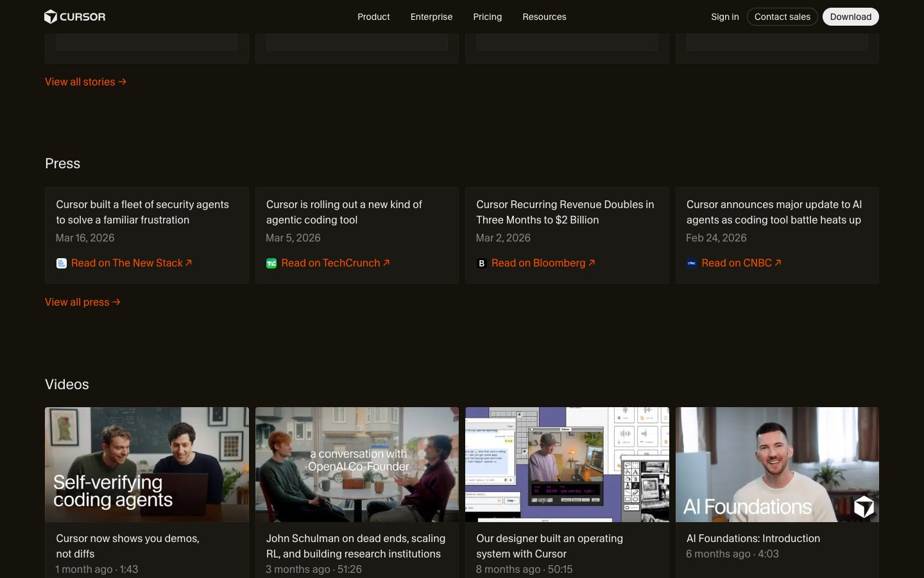Click the Cursor cube icon on AI Foundations thumbnail
The image size is (924, 578).
pos(864,506)
